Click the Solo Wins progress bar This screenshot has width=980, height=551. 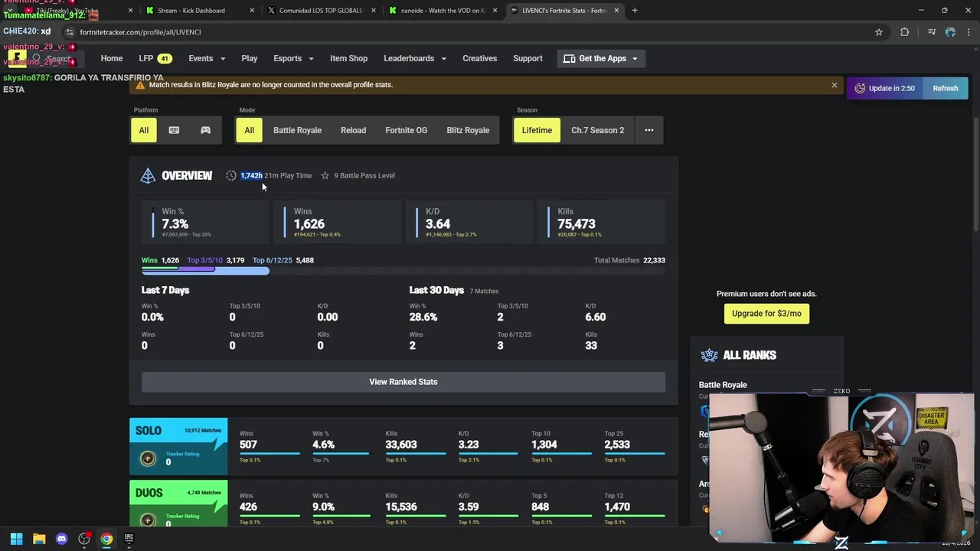pyautogui.click(x=269, y=453)
